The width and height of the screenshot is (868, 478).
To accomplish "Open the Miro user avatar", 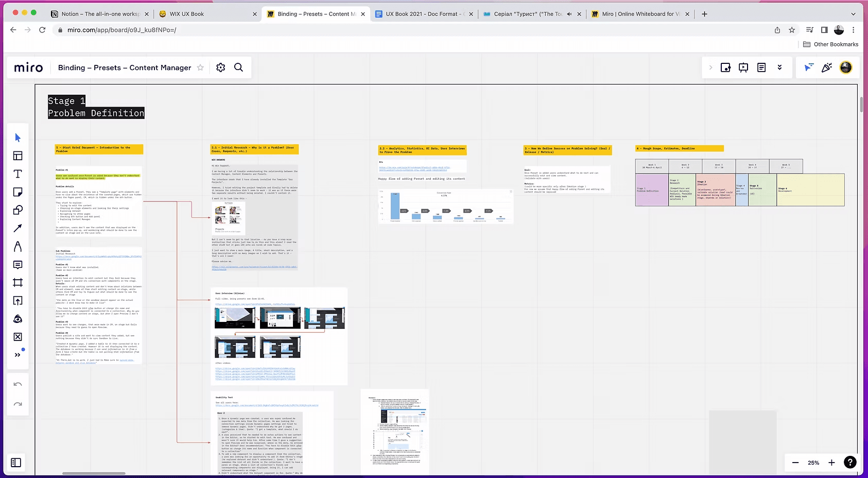I will tap(846, 67).
